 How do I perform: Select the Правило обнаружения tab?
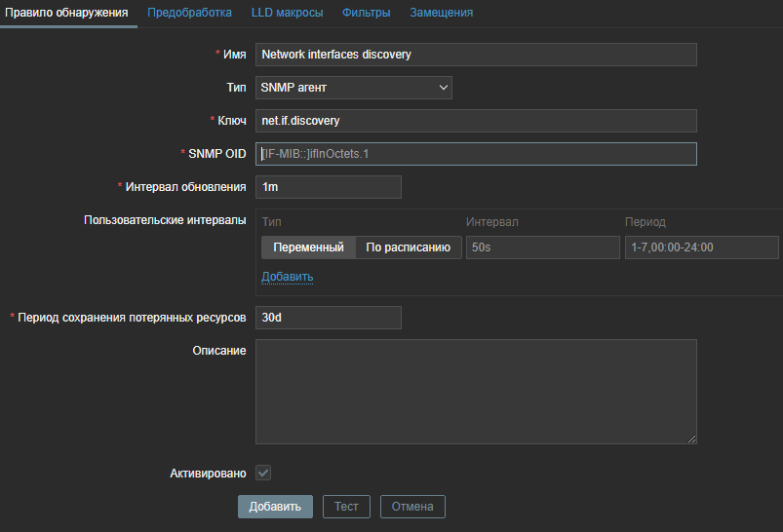pyautogui.click(x=66, y=13)
